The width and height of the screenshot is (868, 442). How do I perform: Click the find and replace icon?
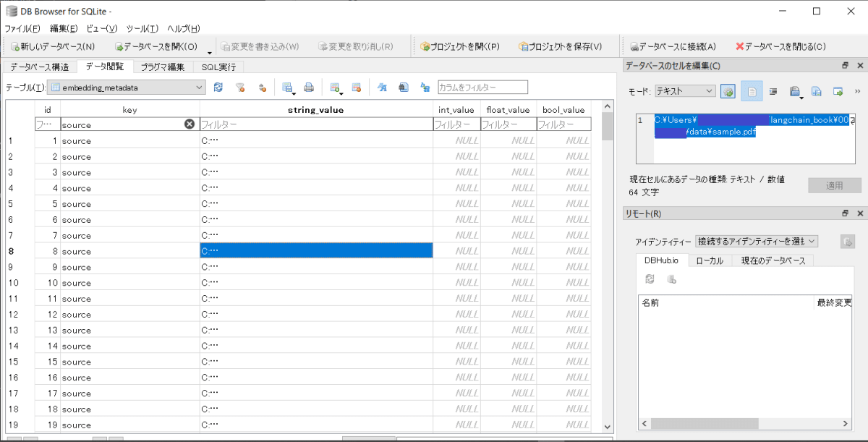(x=425, y=88)
